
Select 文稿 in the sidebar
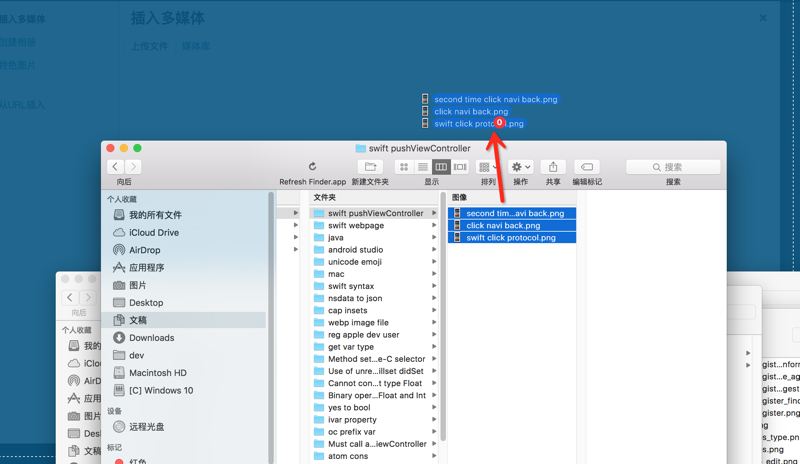(185, 320)
